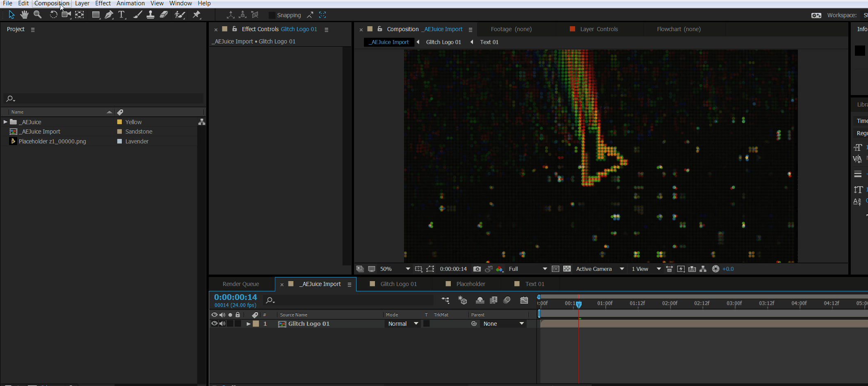This screenshot has width=868, height=386.
Task: Open the Composition menu
Action: coord(52,3)
